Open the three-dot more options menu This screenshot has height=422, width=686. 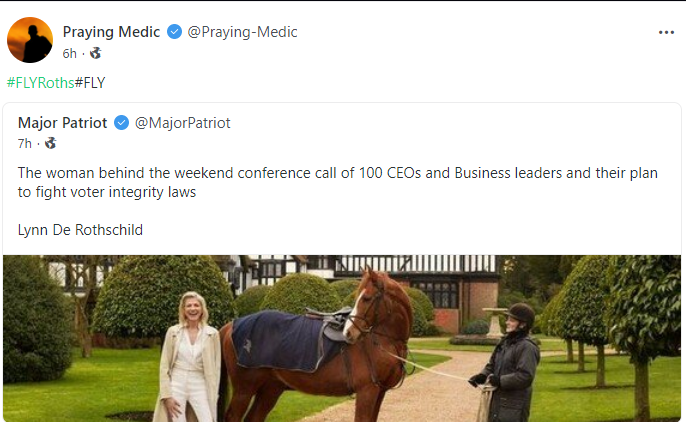[x=666, y=32]
